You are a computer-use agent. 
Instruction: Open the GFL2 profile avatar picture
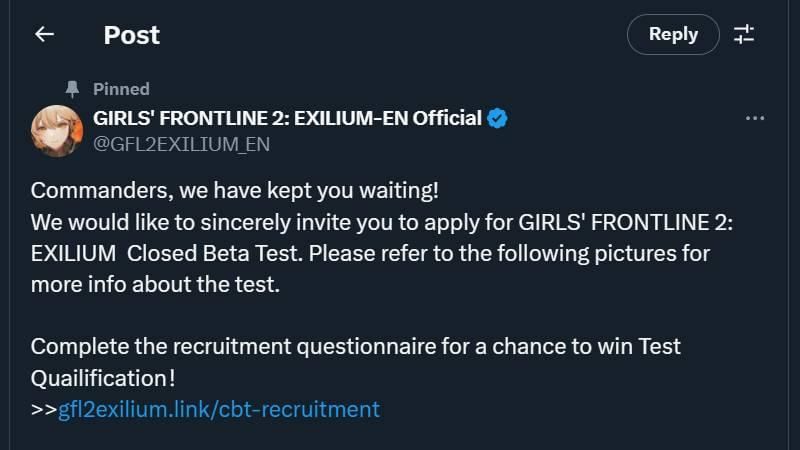pyautogui.click(x=55, y=130)
